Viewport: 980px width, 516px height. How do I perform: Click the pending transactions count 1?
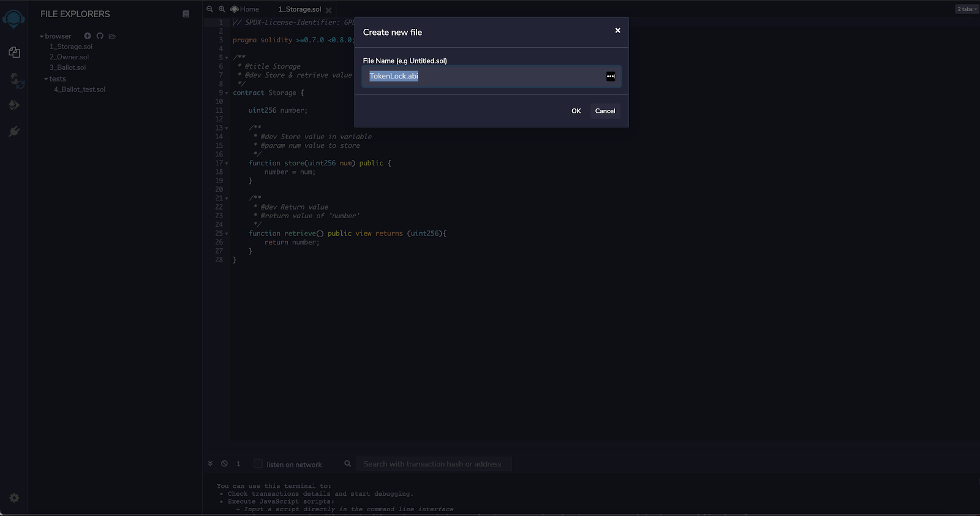coord(238,464)
